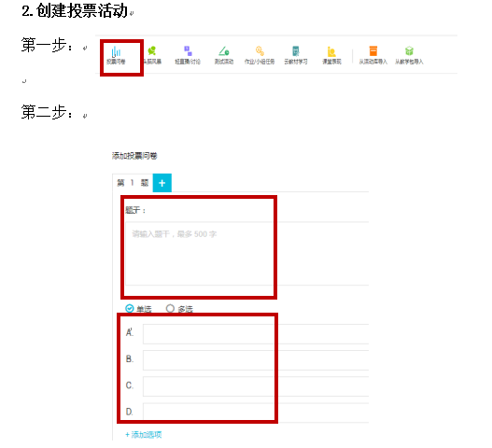Select the 课堂表现 yellow icon
492x448 pixels.
tap(331, 51)
